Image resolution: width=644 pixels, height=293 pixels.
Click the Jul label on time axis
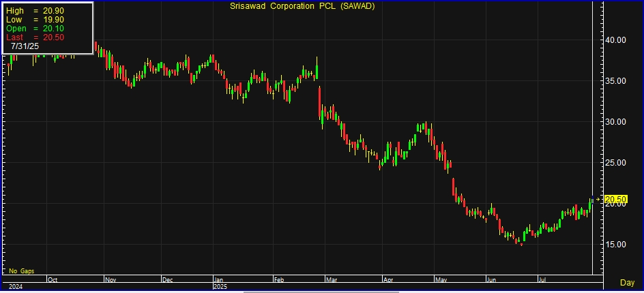tap(543, 280)
